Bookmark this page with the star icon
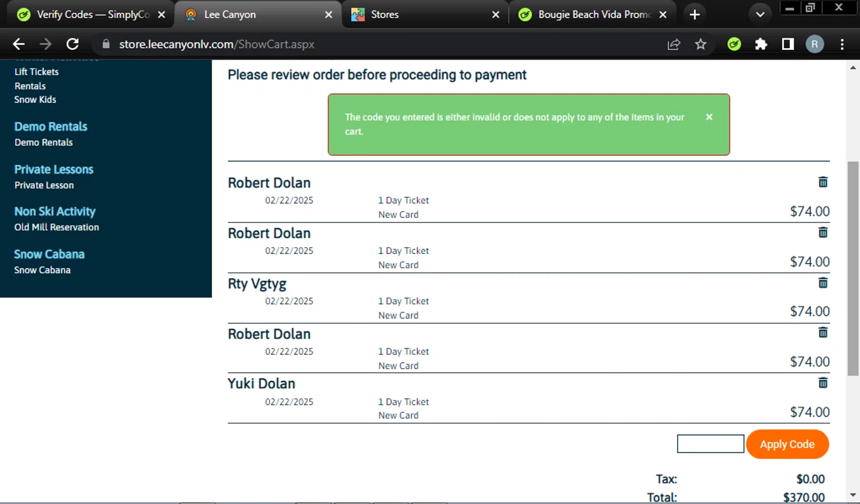The image size is (860, 504). coord(701,44)
